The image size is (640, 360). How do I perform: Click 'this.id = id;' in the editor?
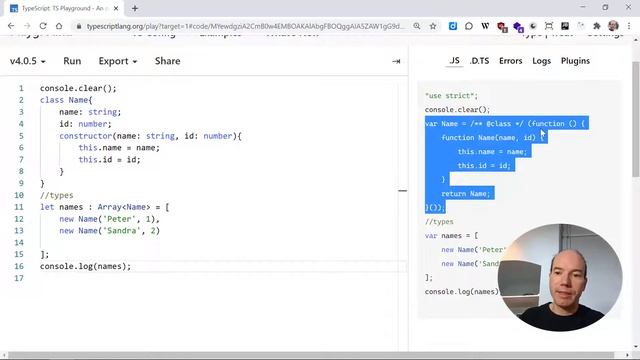click(x=109, y=159)
